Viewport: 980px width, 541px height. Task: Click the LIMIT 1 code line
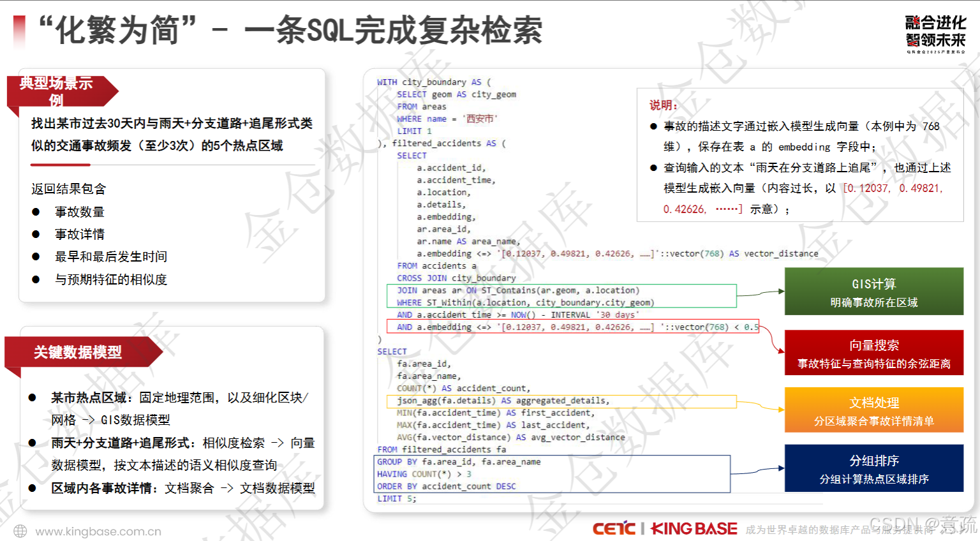tap(414, 131)
